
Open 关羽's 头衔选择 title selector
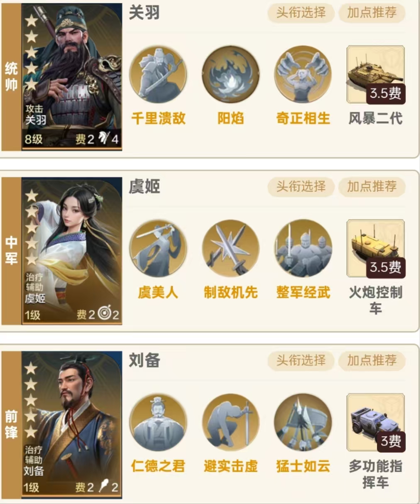300,13
